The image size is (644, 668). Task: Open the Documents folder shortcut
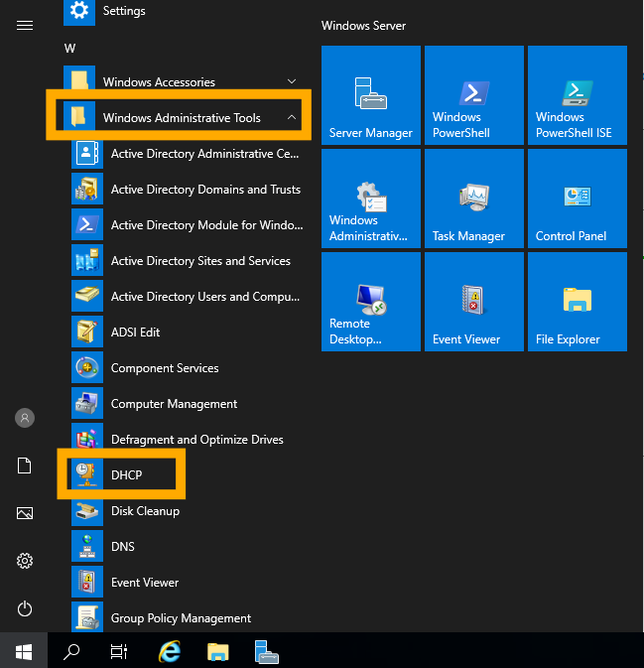coord(25,466)
